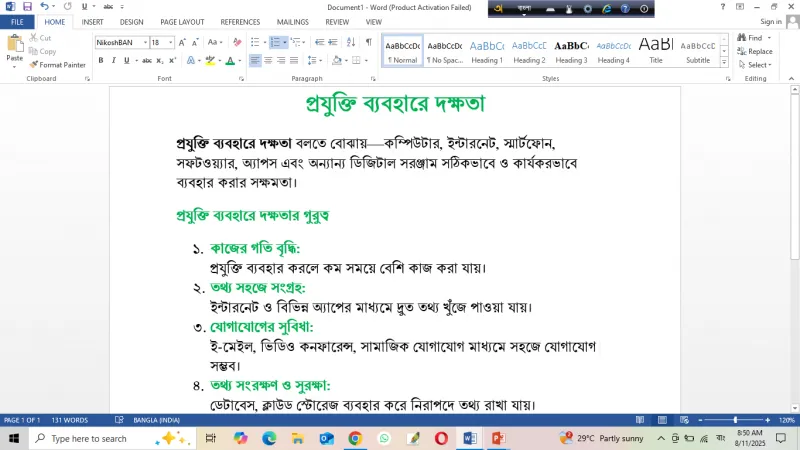Show paragraph marks with pilcrow button
Screen dimensions: 800x450
[x=368, y=42]
